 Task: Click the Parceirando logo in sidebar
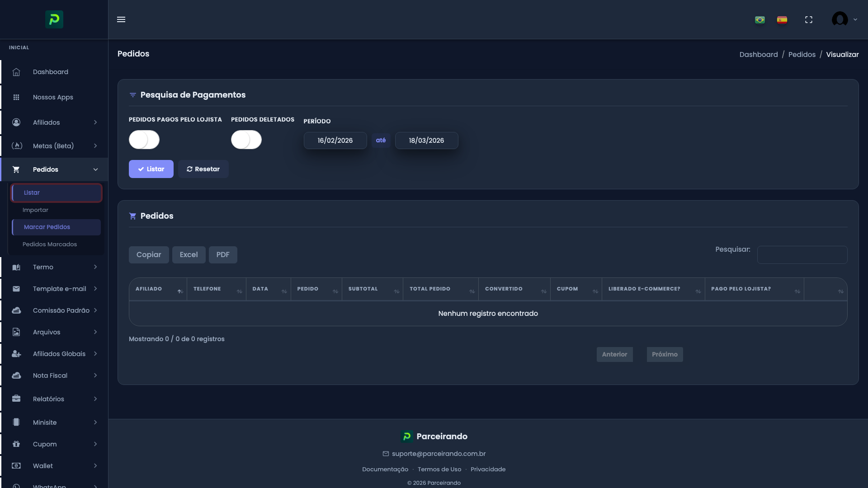[54, 19]
